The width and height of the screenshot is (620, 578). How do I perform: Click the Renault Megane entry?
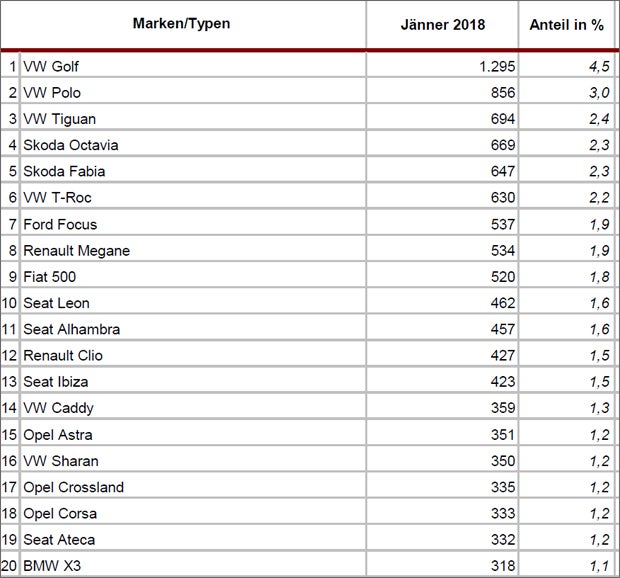[x=76, y=250]
